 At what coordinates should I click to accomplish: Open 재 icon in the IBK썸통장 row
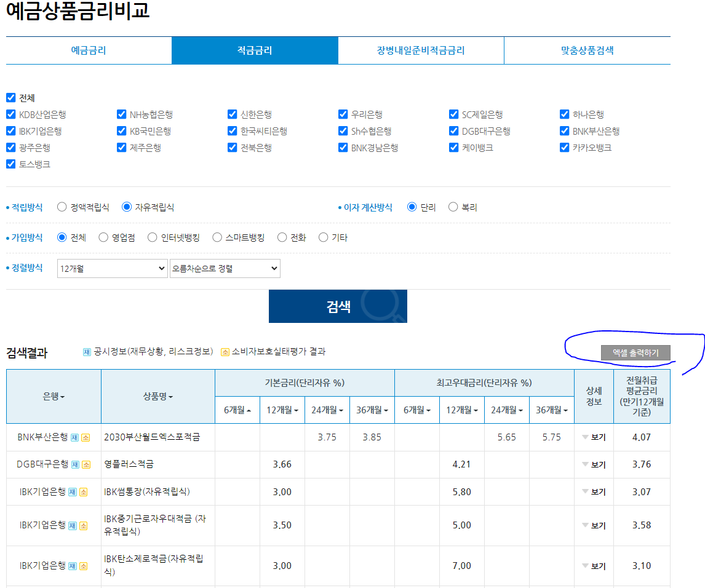pos(73,492)
